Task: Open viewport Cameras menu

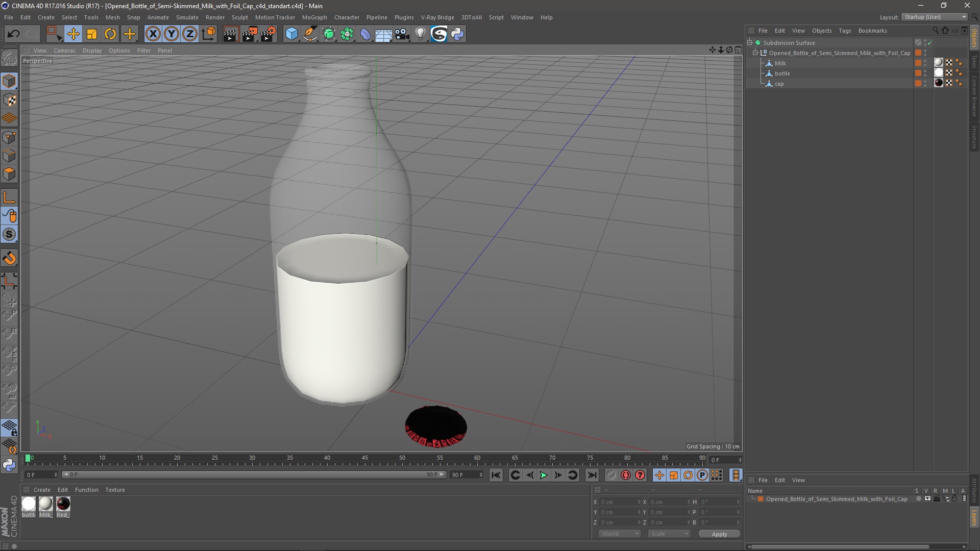Action: point(64,51)
